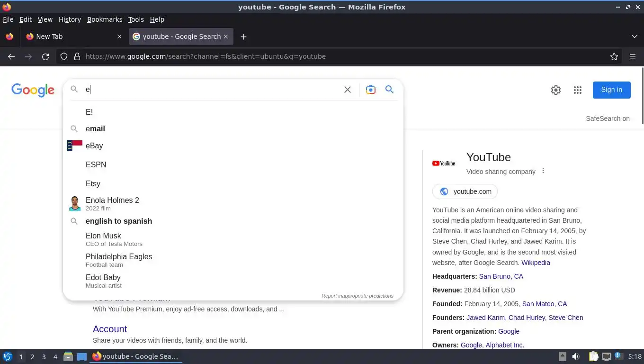Screen dimensions: 644x364
Task: Open the Google parent organization link
Action: coord(509,331)
